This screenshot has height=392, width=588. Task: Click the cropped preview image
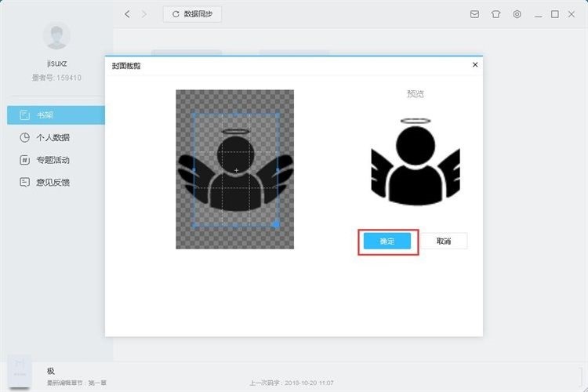tap(415, 162)
